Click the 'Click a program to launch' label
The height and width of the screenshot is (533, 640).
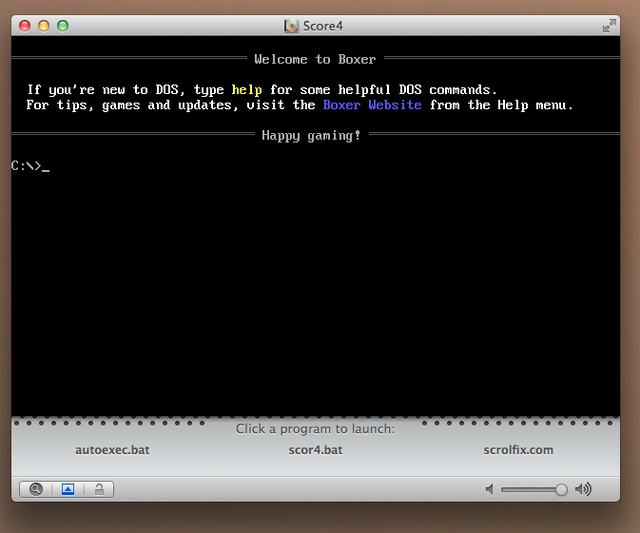[315, 429]
